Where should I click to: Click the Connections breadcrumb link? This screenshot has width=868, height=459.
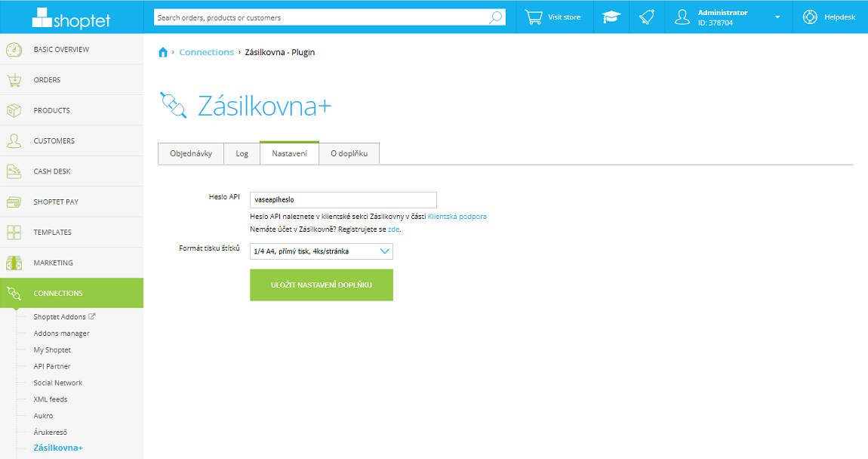tap(207, 52)
